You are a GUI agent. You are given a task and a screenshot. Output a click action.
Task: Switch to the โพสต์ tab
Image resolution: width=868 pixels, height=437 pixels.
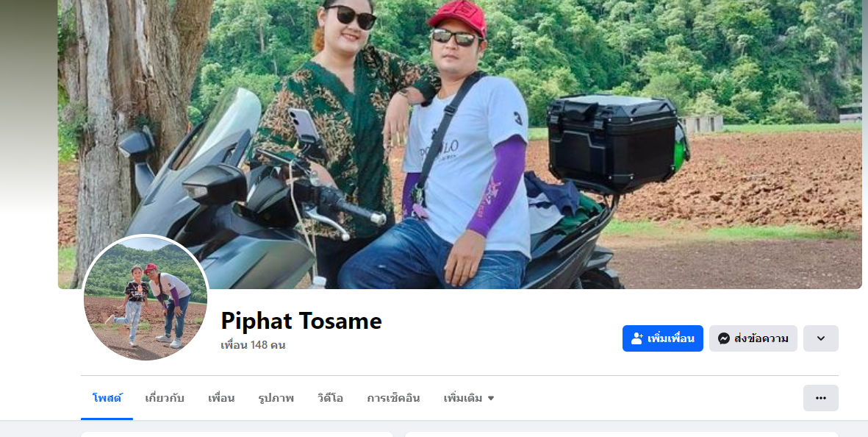point(107,398)
